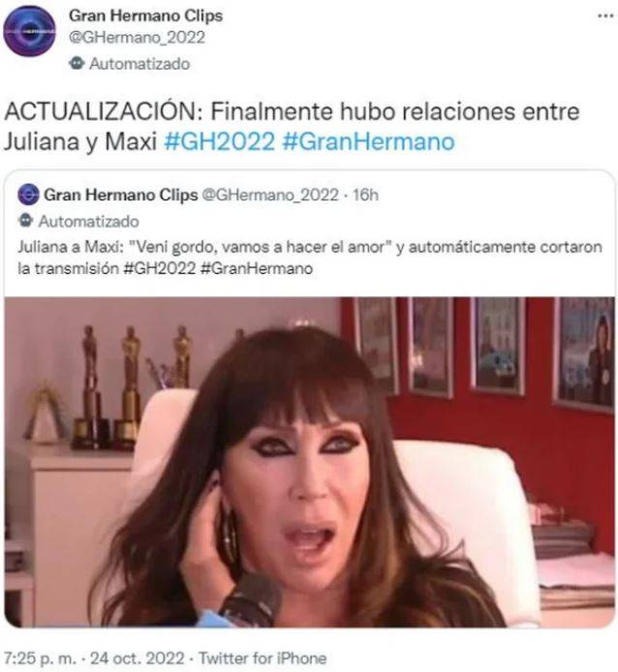Viewport: 618px width, 672px height.
Task: Open the Gran Hermano Clips display name
Action: point(146,15)
